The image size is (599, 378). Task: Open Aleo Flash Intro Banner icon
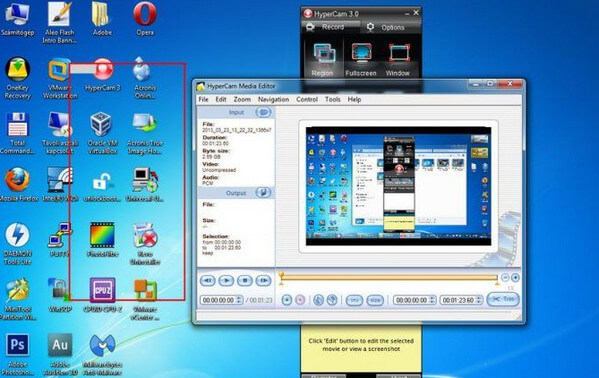point(59,21)
